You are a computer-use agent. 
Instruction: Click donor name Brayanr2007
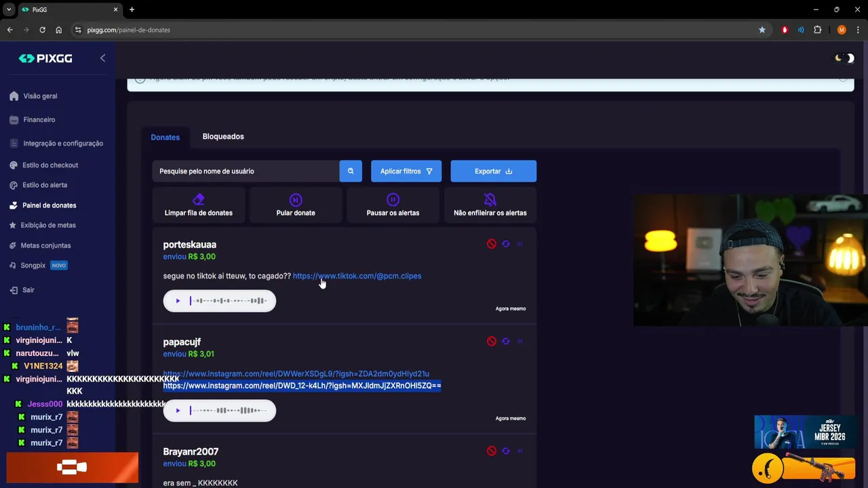pos(191,452)
